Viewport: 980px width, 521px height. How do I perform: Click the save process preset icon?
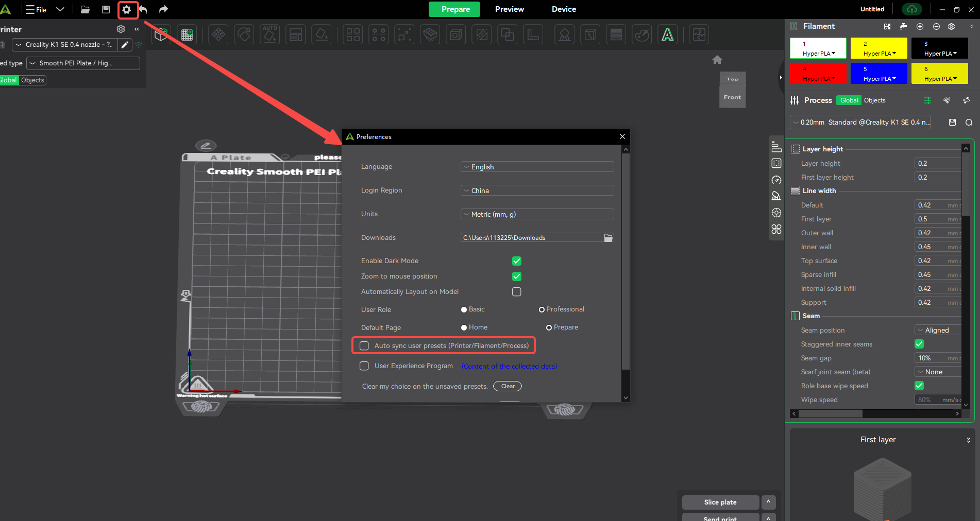952,122
